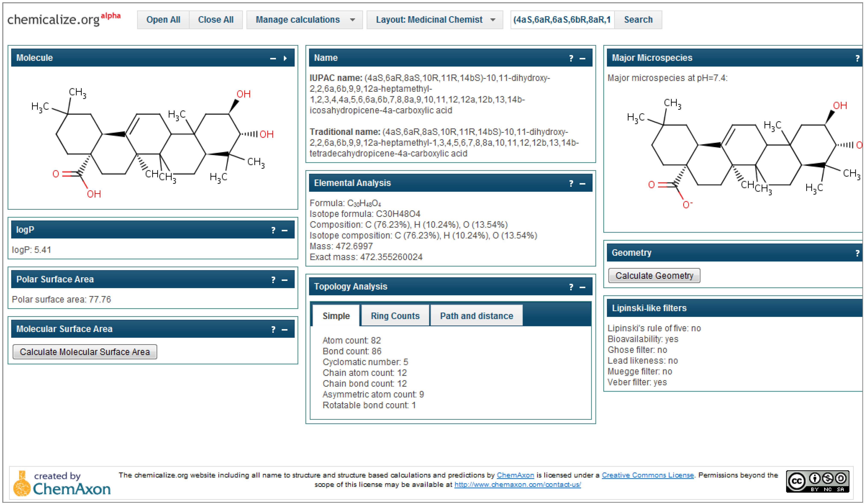Open the Path and distance tab

476,316
